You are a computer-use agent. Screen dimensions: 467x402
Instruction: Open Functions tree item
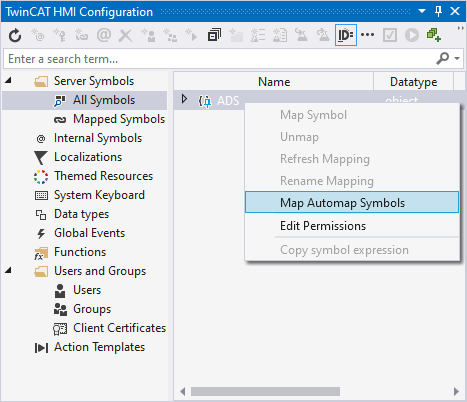[x=80, y=252]
